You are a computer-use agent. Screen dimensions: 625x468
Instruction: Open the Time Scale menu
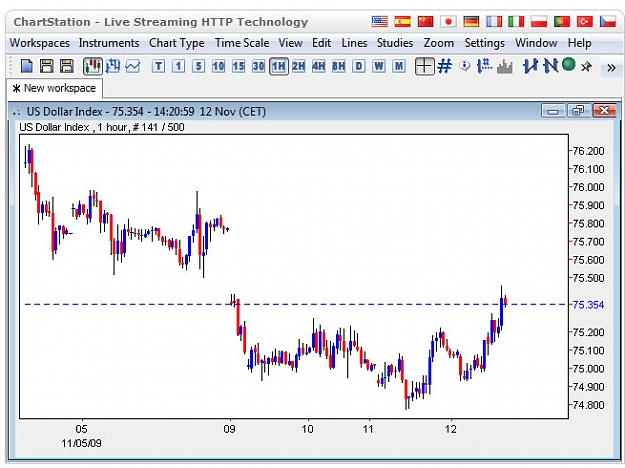pyautogui.click(x=242, y=43)
